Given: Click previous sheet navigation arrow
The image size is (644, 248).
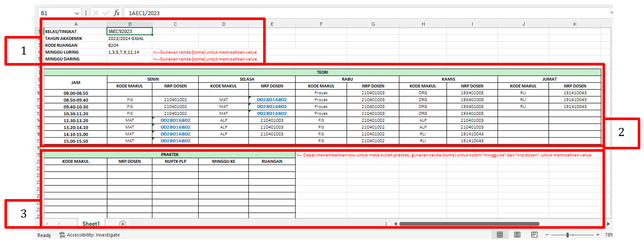Looking at the screenshot, I should coord(47,224).
